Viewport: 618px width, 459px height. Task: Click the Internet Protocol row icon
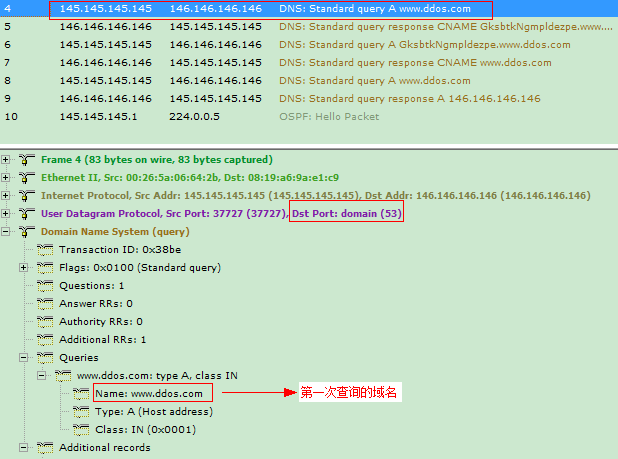coord(26,196)
